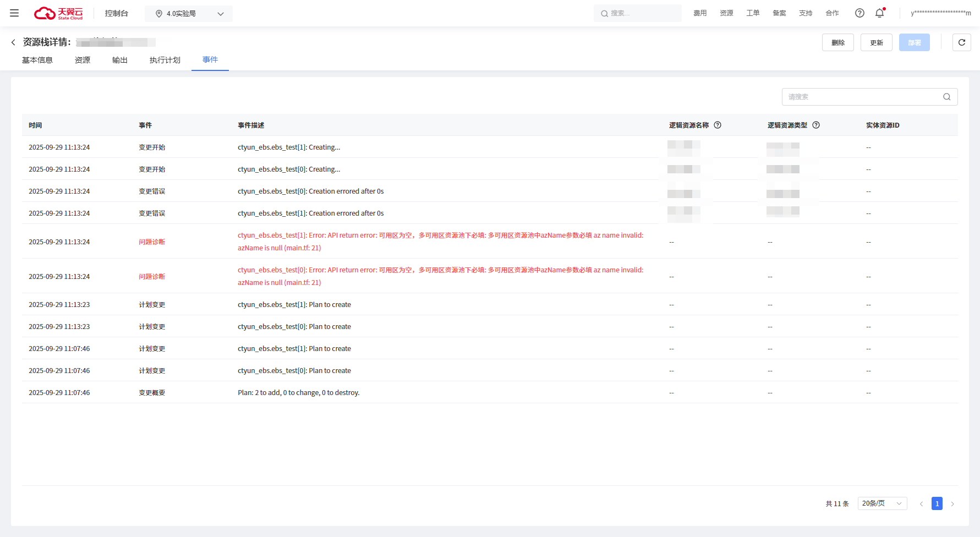Open the hamburger navigation menu
The height and width of the screenshot is (537, 980).
[x=14, y=13]
